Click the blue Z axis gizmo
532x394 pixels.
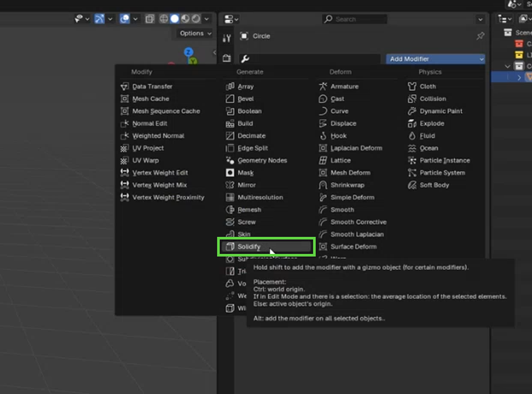tap(188, 52)
